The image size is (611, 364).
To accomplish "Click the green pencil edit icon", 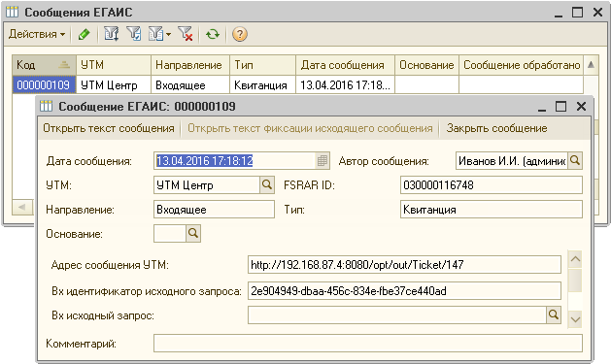I will (x=84, y=35).
